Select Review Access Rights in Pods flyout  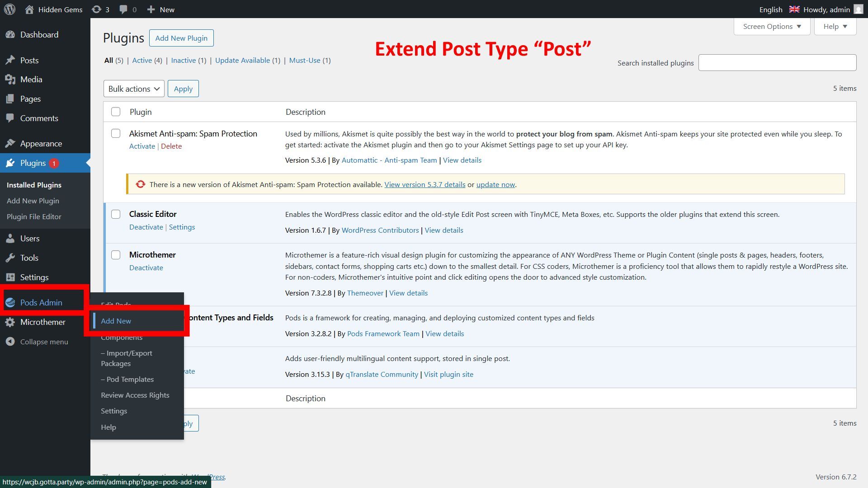pos(135,395)
